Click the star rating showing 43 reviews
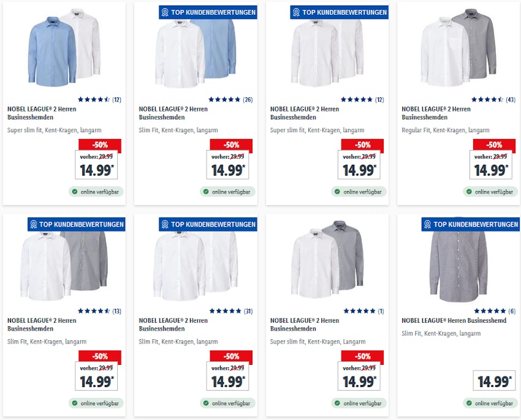This screenshot has width=521, height=420. tap(487, 99)
